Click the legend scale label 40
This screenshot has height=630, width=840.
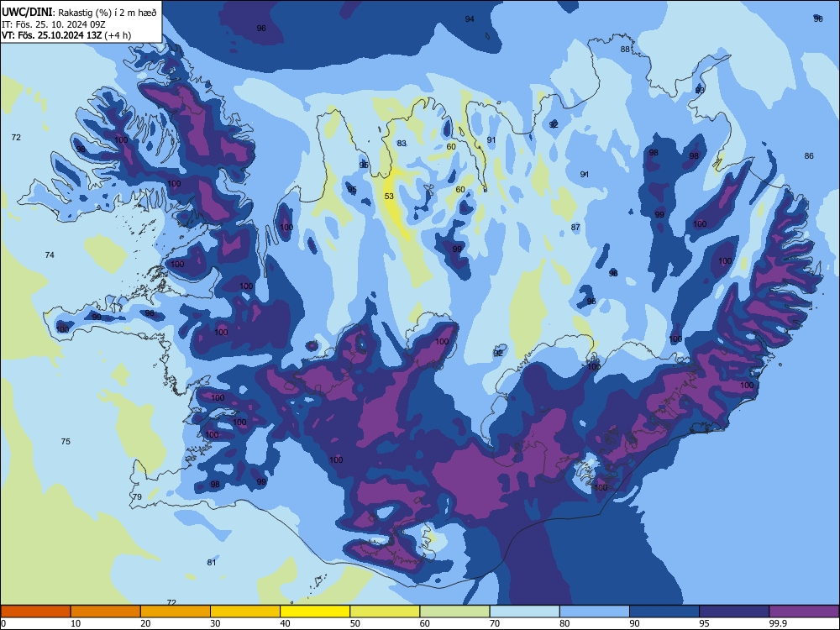[x=286, y=623]
